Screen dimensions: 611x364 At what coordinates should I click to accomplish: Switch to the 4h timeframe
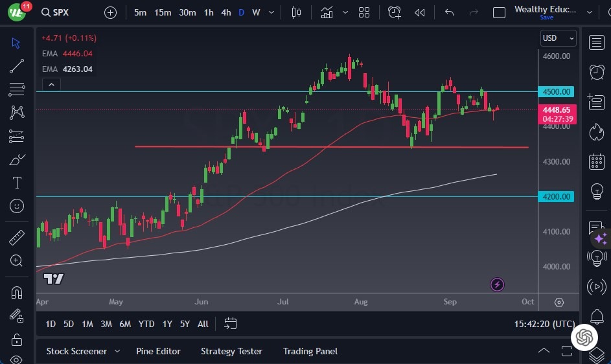tap(225, 12)
